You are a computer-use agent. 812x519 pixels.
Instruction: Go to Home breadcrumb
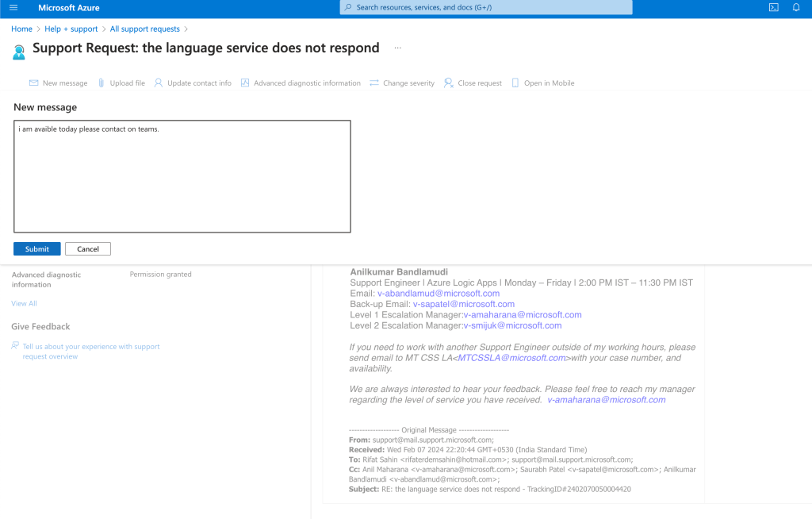click(x=21, y=29)
